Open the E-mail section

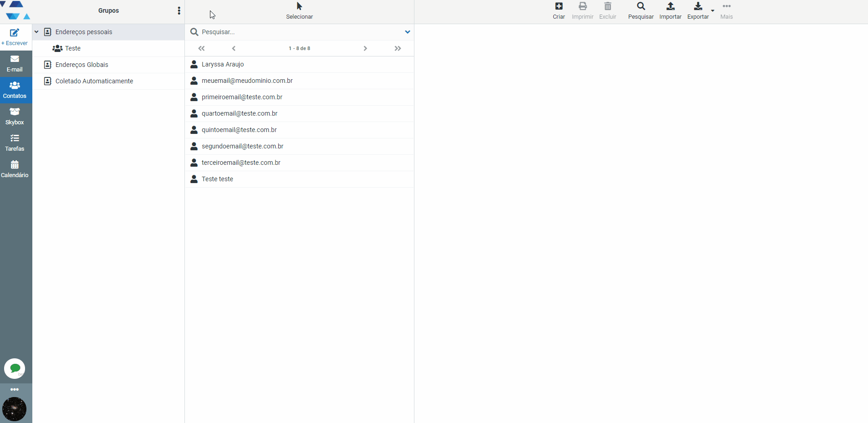[15, 63]
